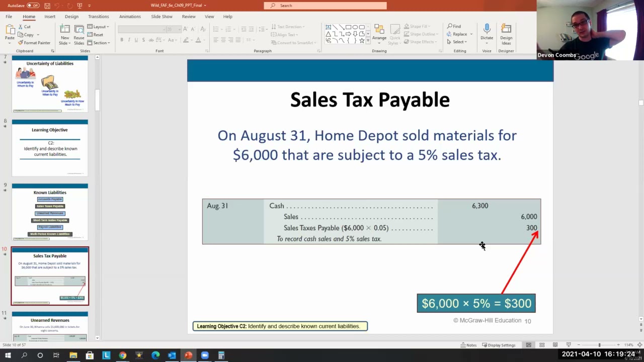Open the Slide Show tab
Image resolution: width=644 pixels, height=362 pixels.
pyautogui.click(x=162, y=17)
